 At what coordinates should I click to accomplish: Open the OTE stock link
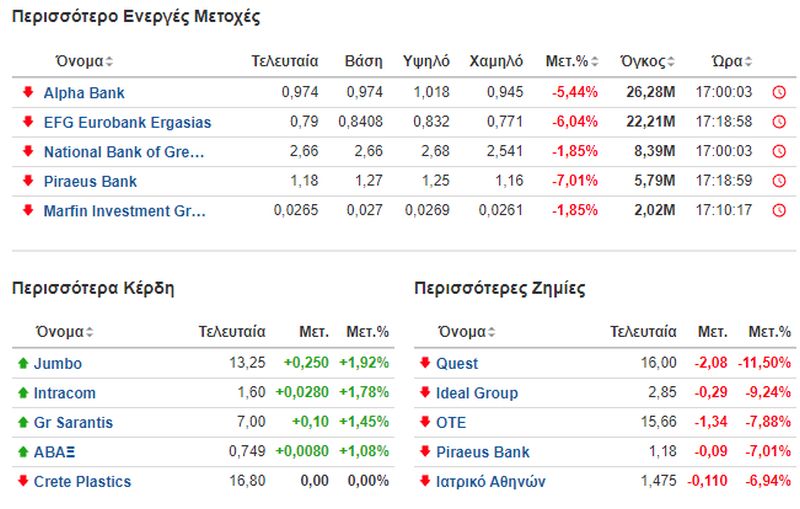(x=451, y=422)
